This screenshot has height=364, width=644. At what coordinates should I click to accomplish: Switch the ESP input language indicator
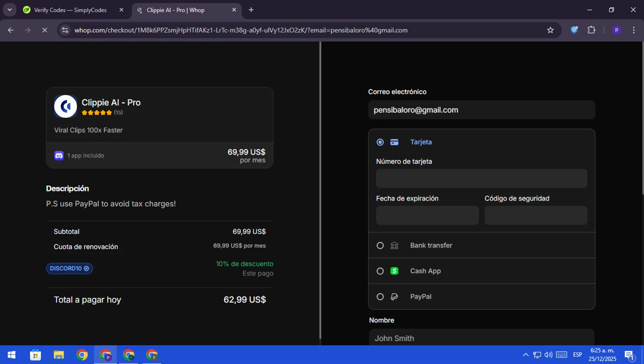coord(577,355)
